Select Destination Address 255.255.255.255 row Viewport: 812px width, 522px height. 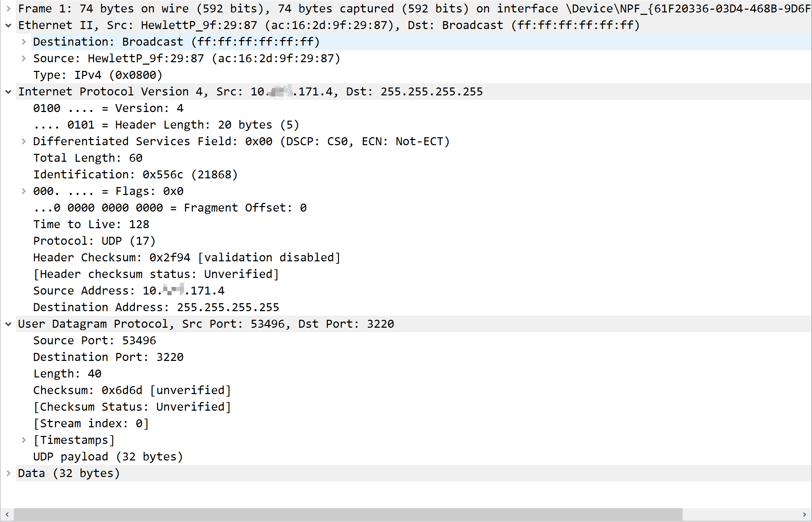[x=156, y=307]
